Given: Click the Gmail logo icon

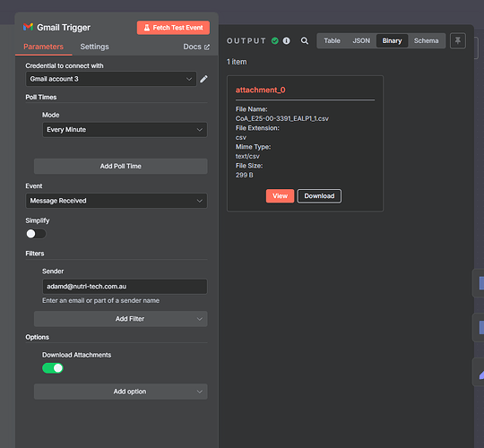Looking at the screenshot, I should point(28,27).
